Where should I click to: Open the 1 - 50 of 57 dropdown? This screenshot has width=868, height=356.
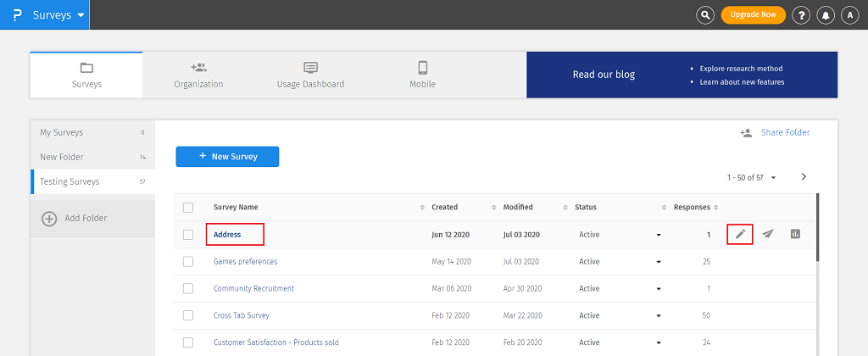tap(751, 178)
